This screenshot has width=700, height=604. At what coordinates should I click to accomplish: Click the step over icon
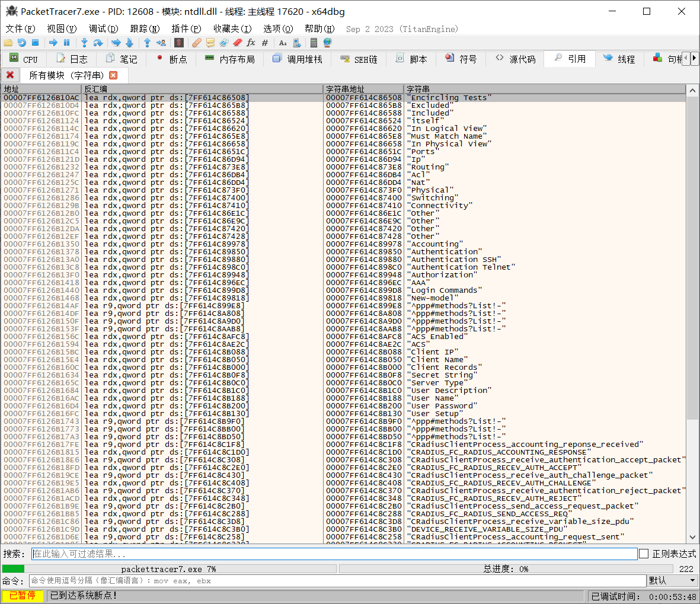[x=98, y=43]
